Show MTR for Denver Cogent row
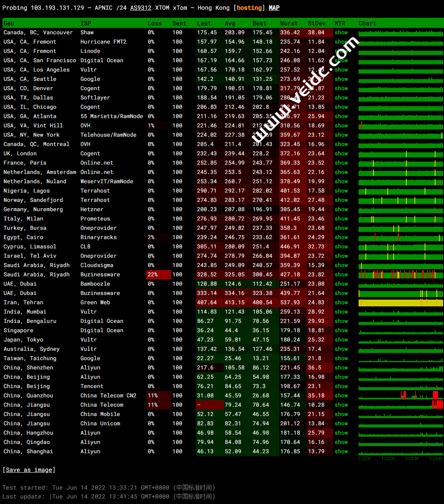444x504 pixels. click(341, 88)
